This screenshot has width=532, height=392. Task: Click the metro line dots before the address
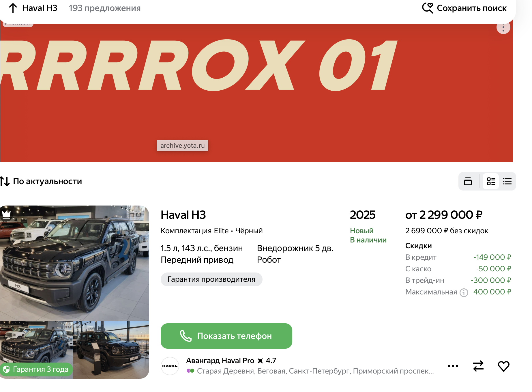click(x=190, y=371)
